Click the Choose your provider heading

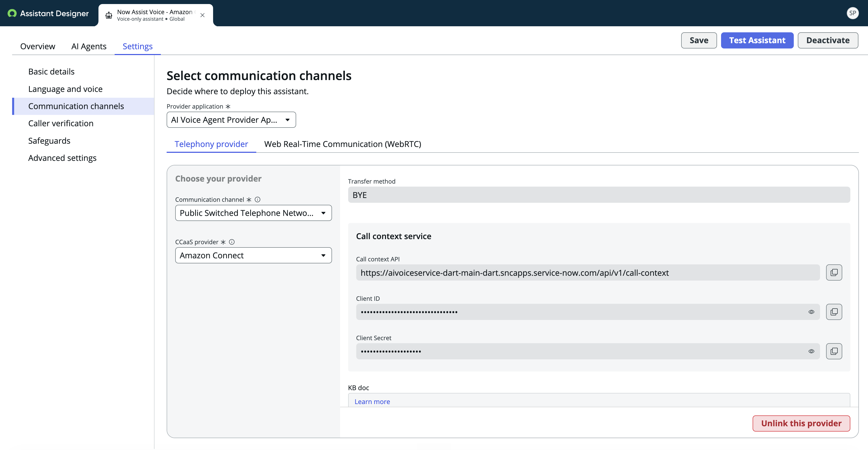coord(218,179)
